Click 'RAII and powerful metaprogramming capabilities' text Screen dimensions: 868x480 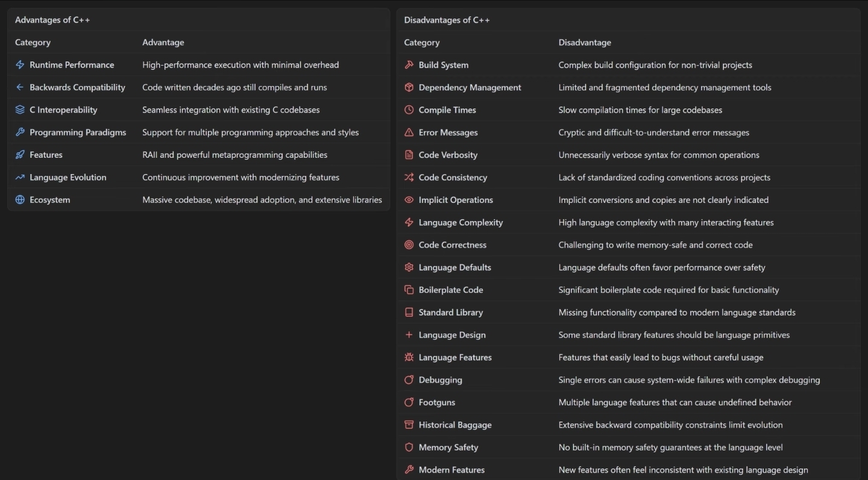[x=234, y=155]
